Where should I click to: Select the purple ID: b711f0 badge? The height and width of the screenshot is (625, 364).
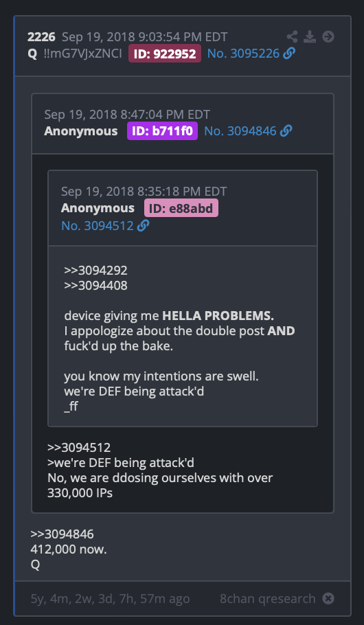[162, 130]
